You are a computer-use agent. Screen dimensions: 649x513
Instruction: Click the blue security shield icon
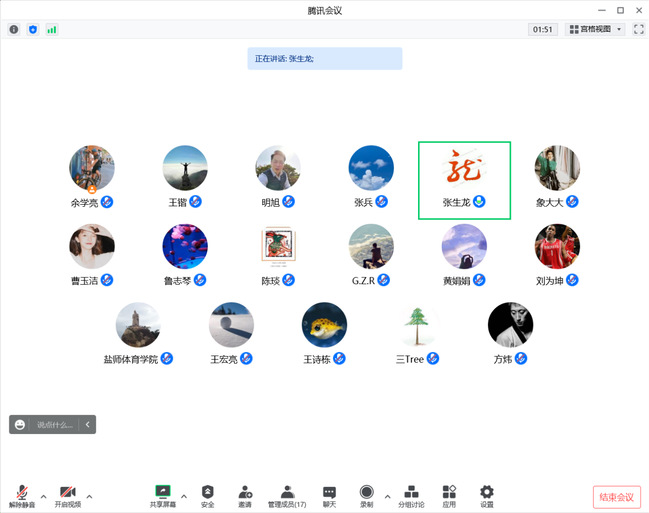[x=33, y=29]
